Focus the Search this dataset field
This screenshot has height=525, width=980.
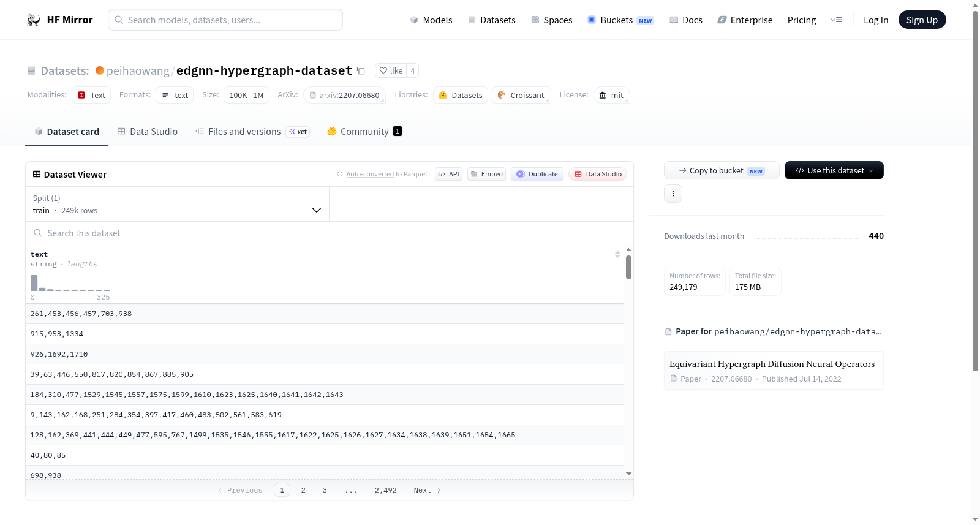coord(330,233)
